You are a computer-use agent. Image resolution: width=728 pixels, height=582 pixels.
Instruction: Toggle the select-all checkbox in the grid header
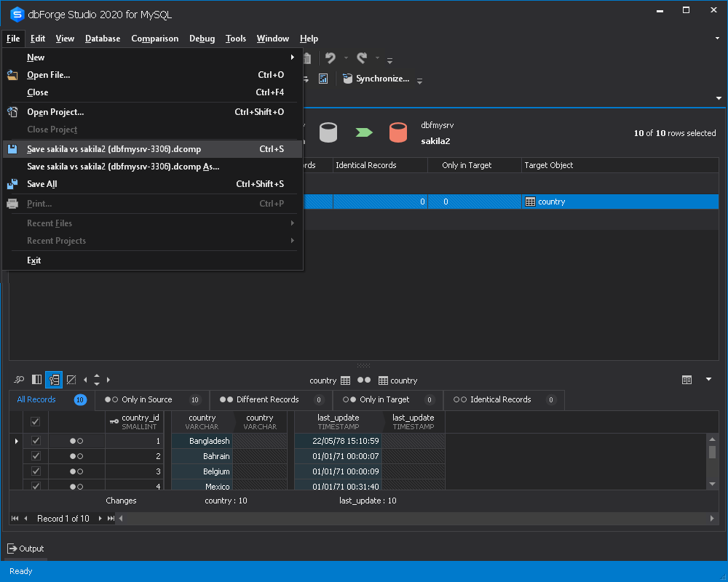(x=34, y=421)
